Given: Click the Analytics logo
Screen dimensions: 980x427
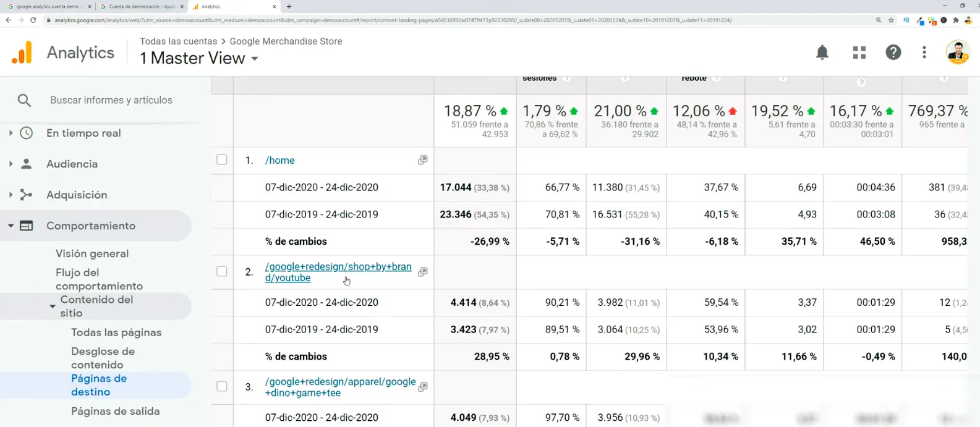Looking at the screenshot, I should [x=22, y=53].
